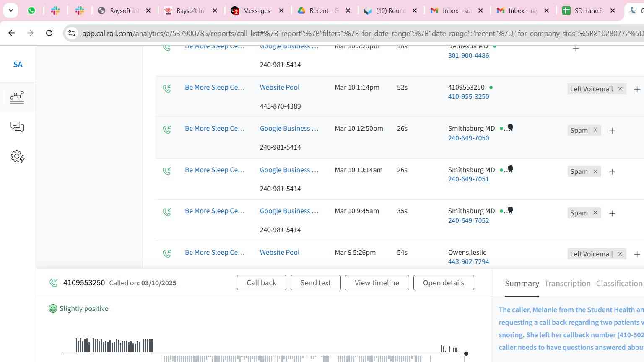644x362 pixels.
Task: Click thumbs-down icon on 240-649-7052 call
Action: click(510, 210)
